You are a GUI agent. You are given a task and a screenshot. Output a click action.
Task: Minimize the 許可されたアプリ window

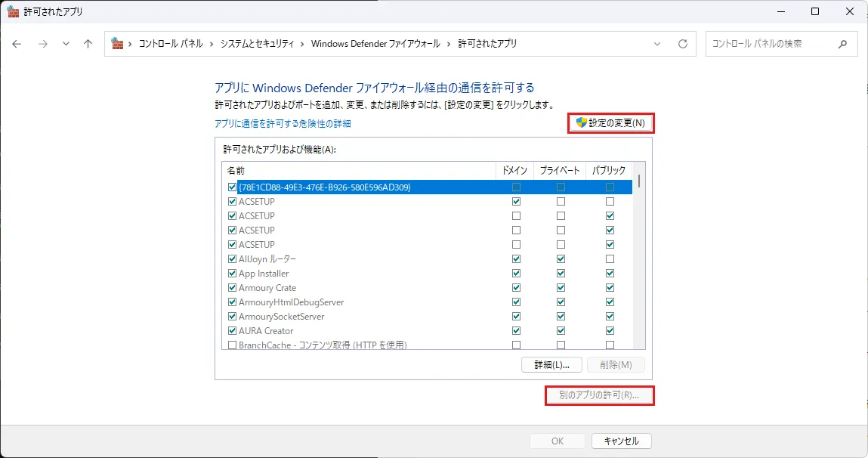coord(781,11)
